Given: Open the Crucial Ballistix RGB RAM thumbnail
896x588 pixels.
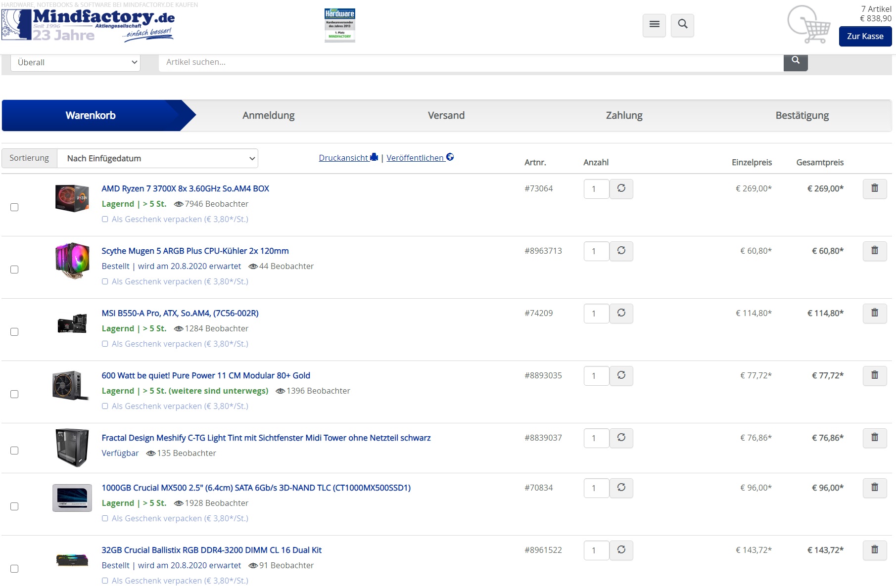Looking at the screenshot, I should 72,560.
